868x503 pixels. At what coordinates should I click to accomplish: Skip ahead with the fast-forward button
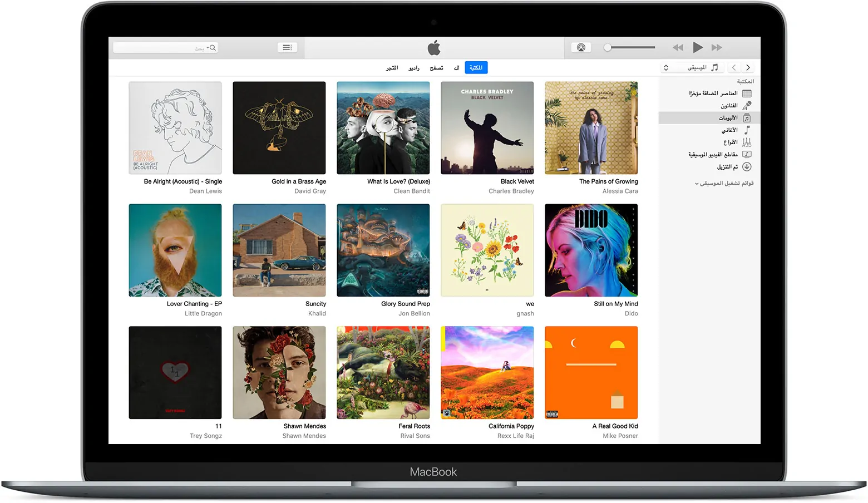[x=717, y=48]
